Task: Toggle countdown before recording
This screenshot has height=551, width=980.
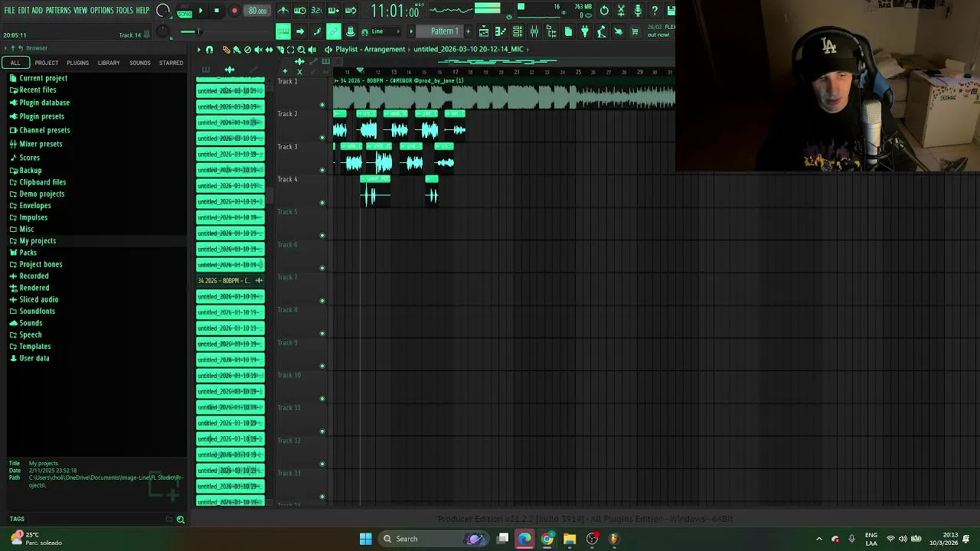Action: (316, 11)
